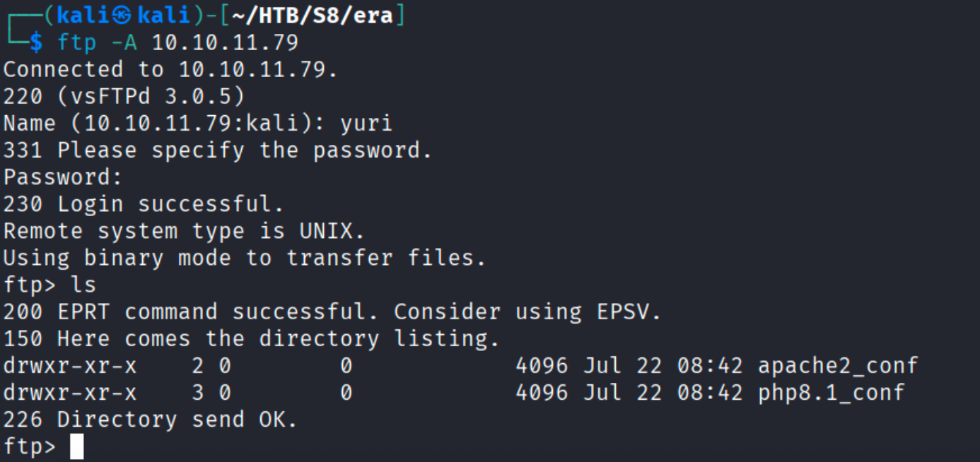Click the username yuri in the Name line

(366, 124)
